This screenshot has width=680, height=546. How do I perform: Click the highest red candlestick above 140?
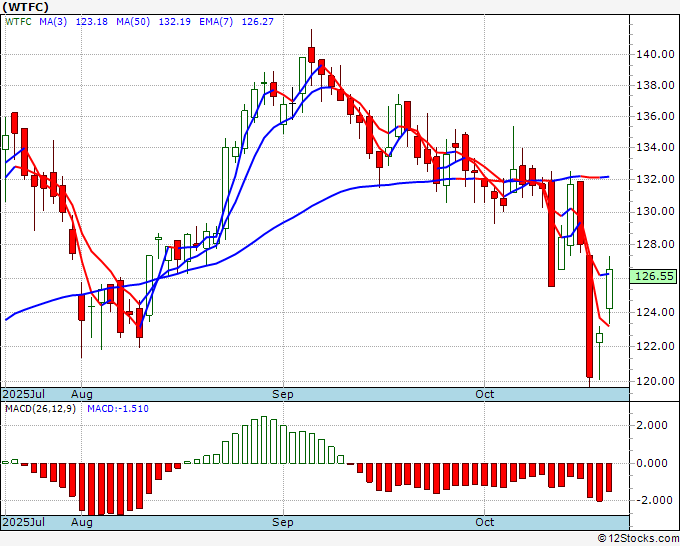(311, 55)
